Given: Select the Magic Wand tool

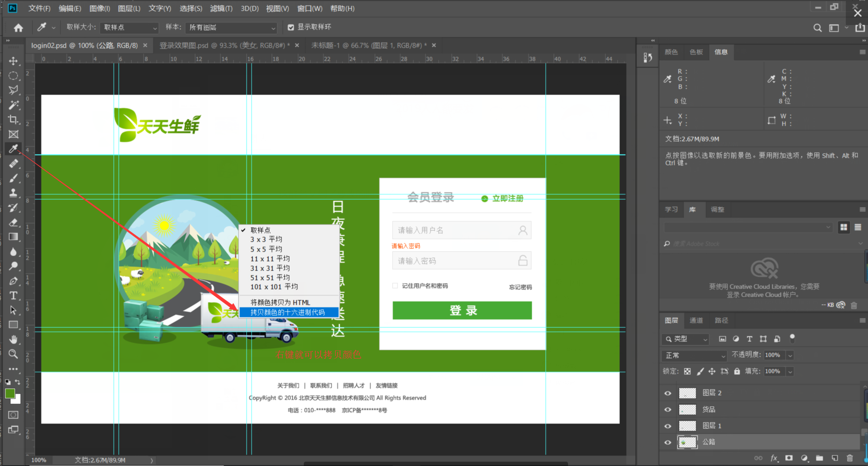Looking at the screenshot, I should coord(14,105).
